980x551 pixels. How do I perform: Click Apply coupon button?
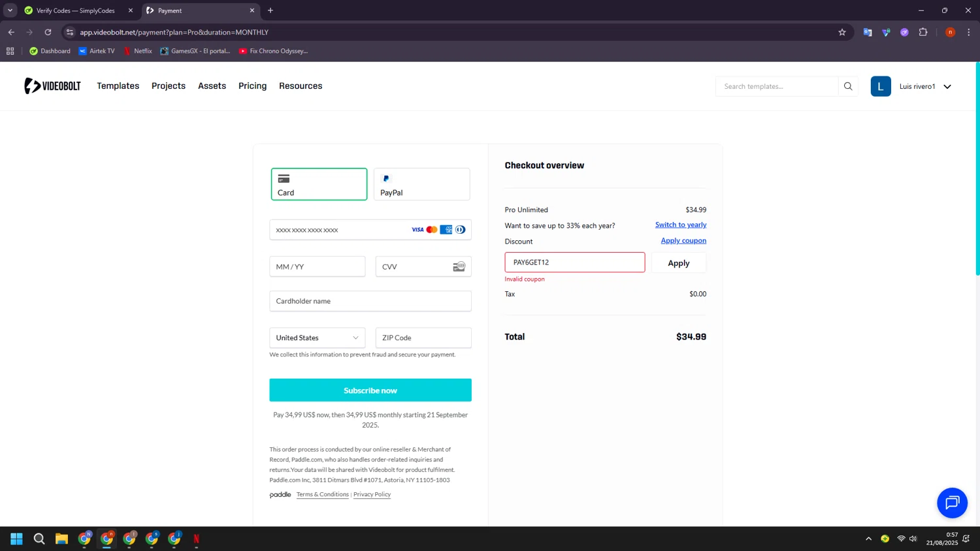click(x=679, y=263)
